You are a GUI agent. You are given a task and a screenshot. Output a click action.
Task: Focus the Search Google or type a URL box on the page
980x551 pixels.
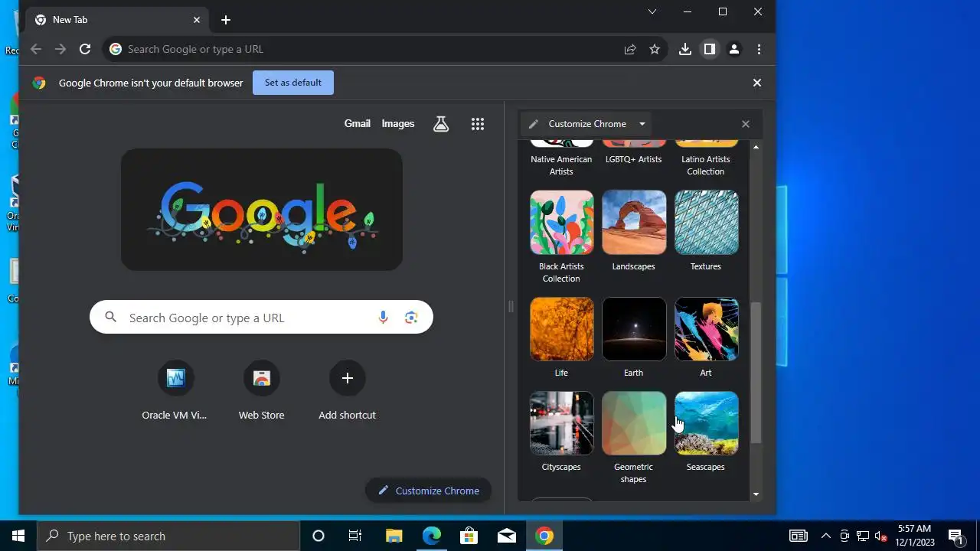pyautogui.click(x=261, y=318)
